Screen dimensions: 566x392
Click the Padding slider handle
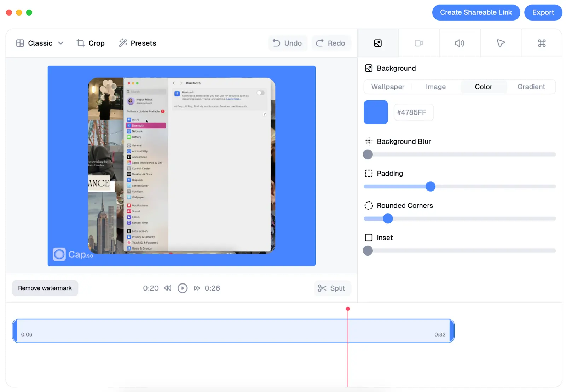(x=431, y=186)
